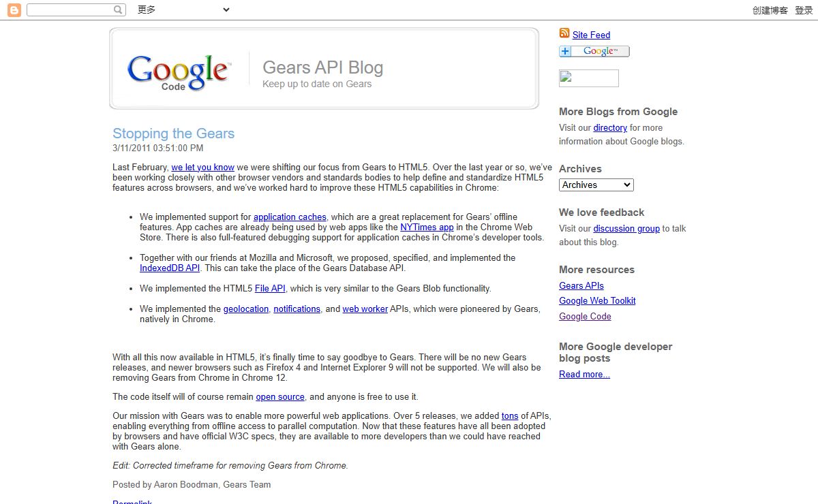Open the Stopping the Gears post title
This screenshot has width=818, height=504.
[x=173, y=133]
